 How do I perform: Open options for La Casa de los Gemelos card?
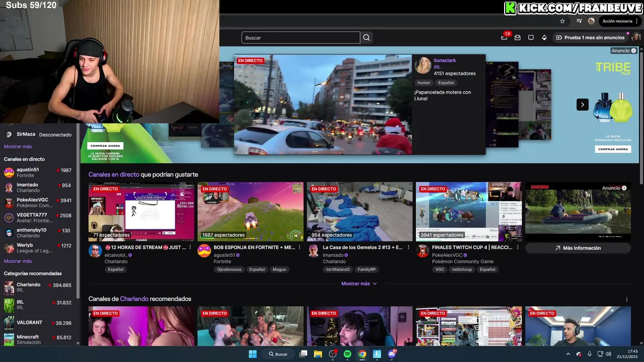coord(409,247)
